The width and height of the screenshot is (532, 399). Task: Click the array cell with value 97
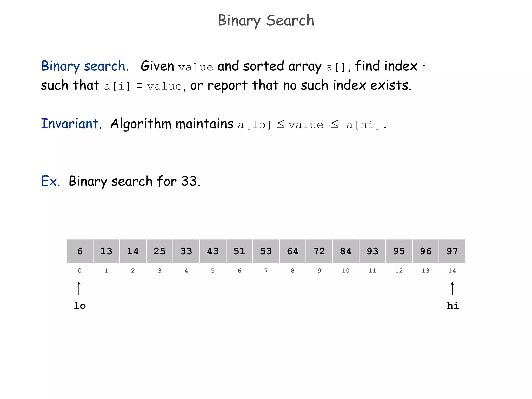point(452,251)
